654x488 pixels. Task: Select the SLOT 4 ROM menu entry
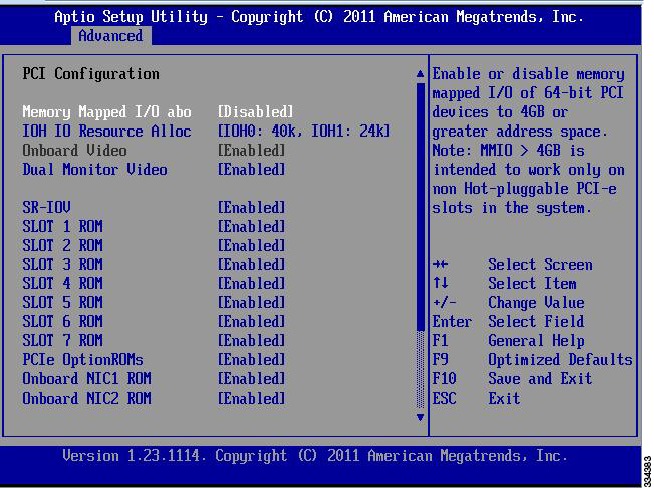pyautogui.click(x=63, y=284)
